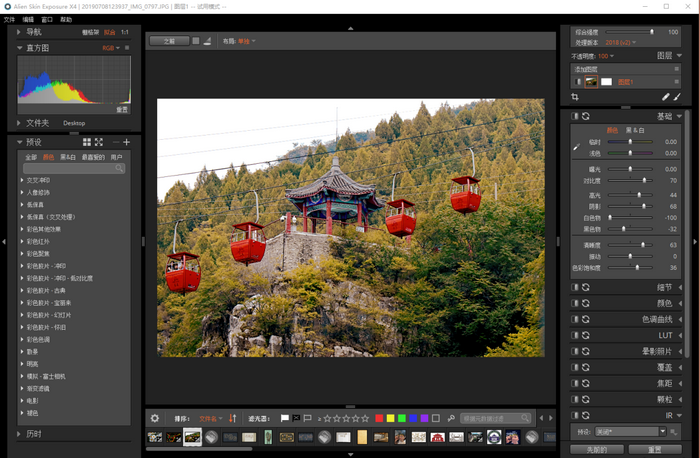This screenshot has width=700, height=458.
Task: Open the 布局 layout dropdown
Action: click(246, 41)
